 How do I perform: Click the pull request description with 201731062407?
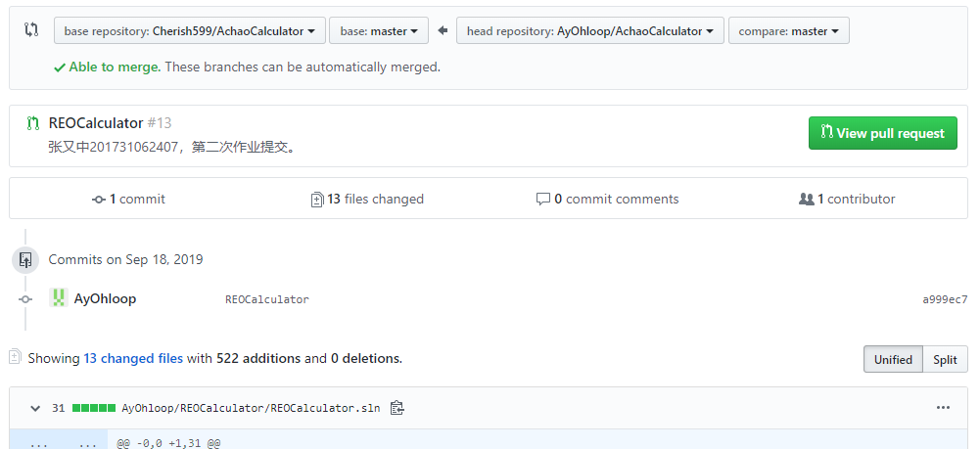pyautogui.click(x=172, y=148)
